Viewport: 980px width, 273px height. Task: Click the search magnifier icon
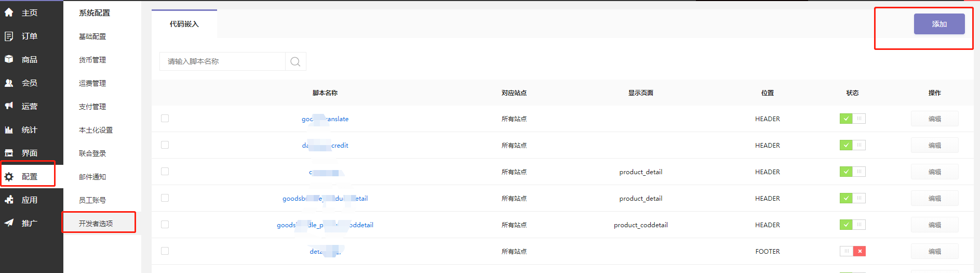[x=296, y=61]
